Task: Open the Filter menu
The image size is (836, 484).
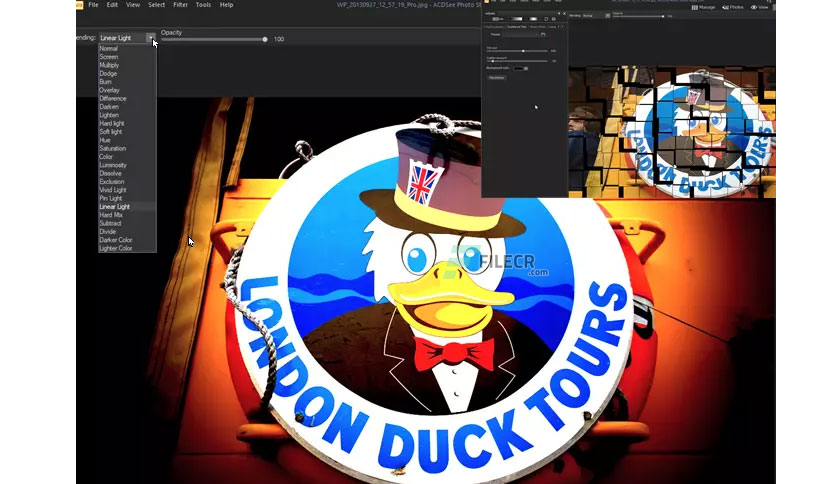Action: tap(180, 5)
